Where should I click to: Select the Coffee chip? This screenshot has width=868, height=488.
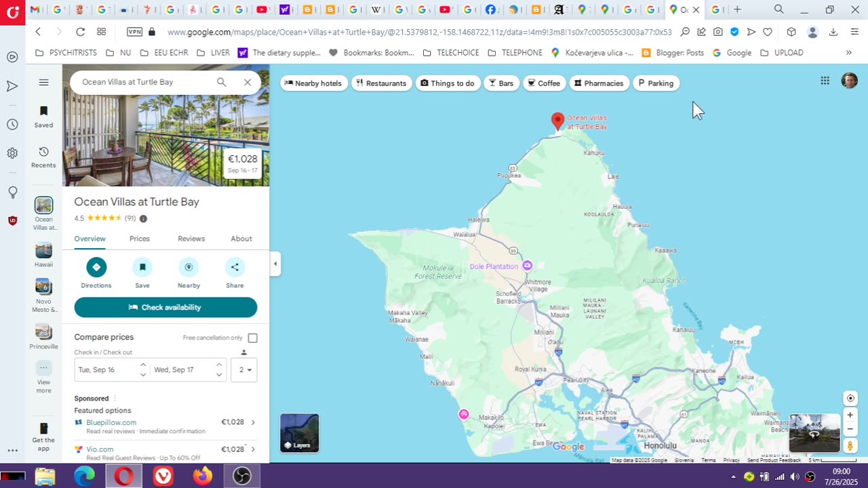coord(545,83)
